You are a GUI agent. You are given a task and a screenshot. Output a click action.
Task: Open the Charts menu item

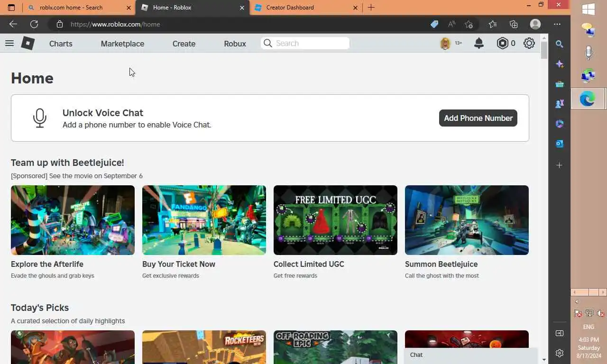pos(61,44)
